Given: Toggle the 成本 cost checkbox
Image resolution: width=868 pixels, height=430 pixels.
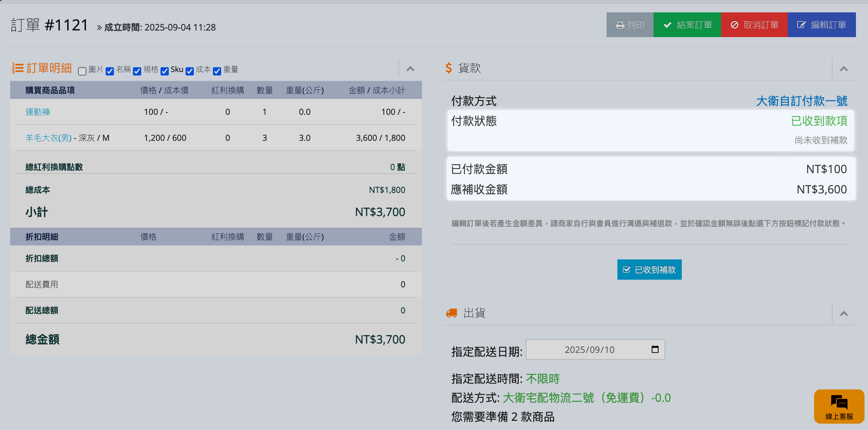Looking at the screenshot, I should [x=190, y=71].
